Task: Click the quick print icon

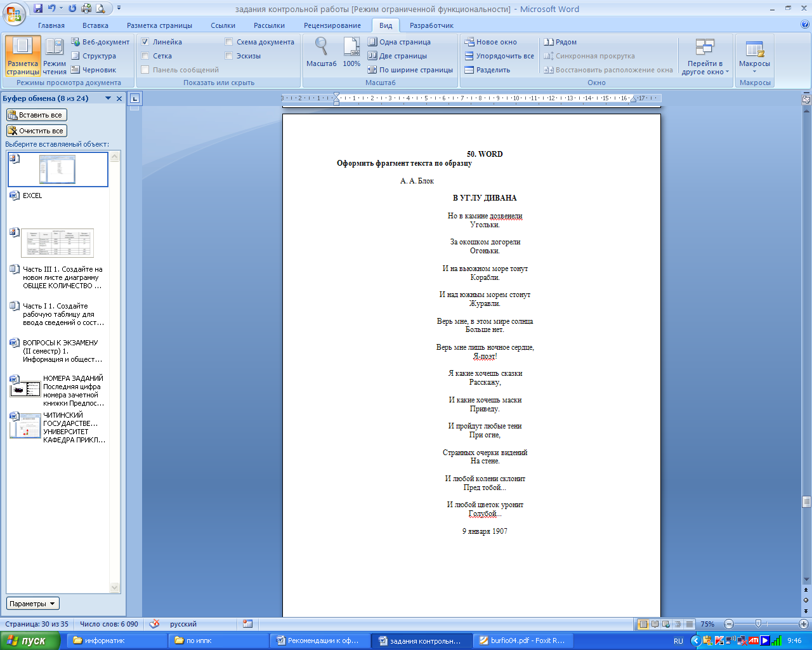Action: 86,9
